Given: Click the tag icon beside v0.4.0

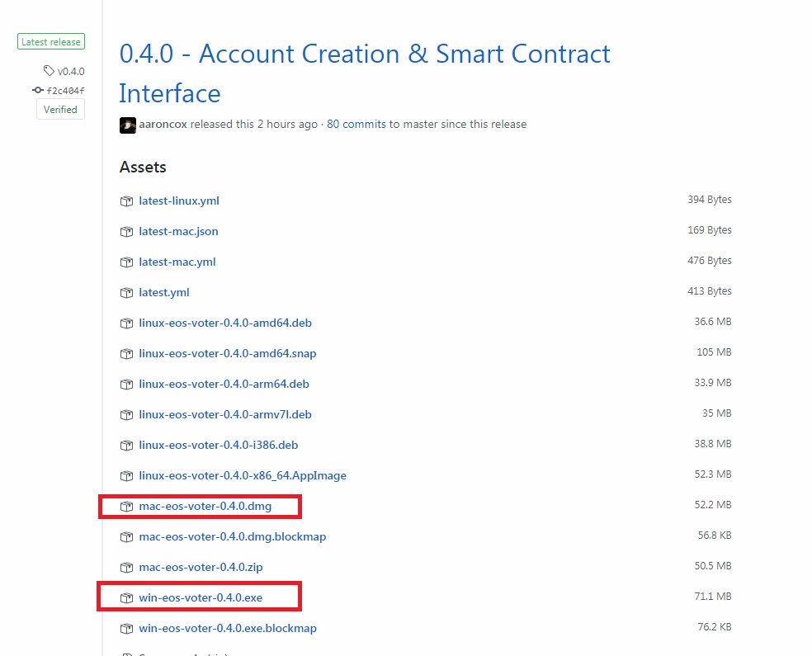Looking at the screenshot, I should pos(49,70).
